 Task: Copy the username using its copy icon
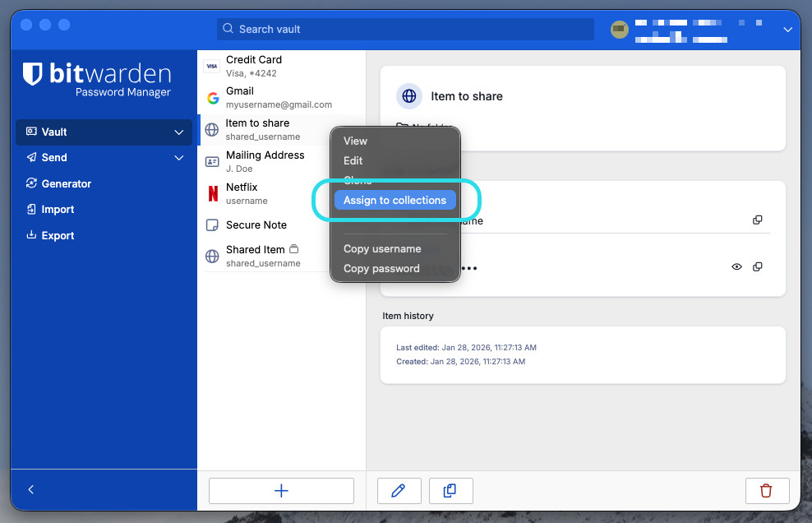point(758,220)
